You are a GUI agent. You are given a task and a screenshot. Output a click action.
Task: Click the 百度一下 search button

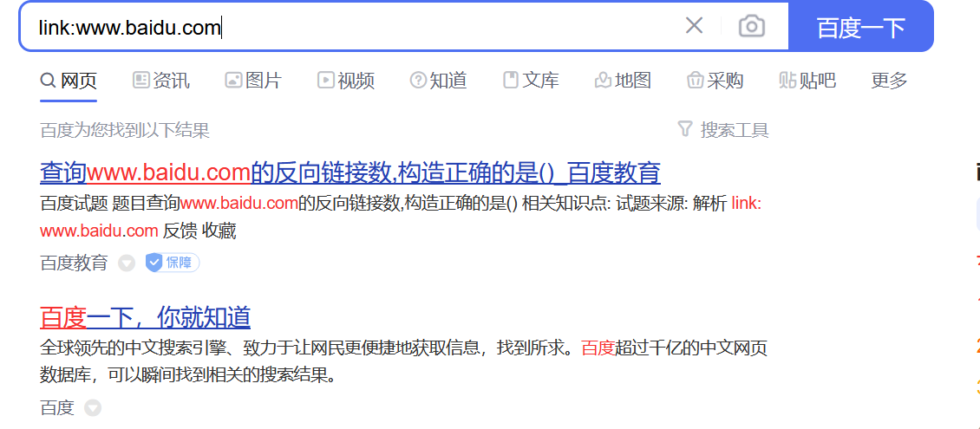(860, 27)
